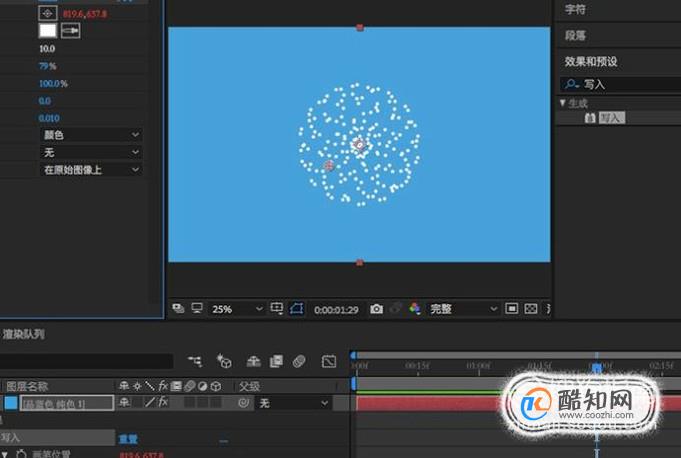Open the 效果和预设 panel tab
681x458 pixels.
tap(591, 61)
